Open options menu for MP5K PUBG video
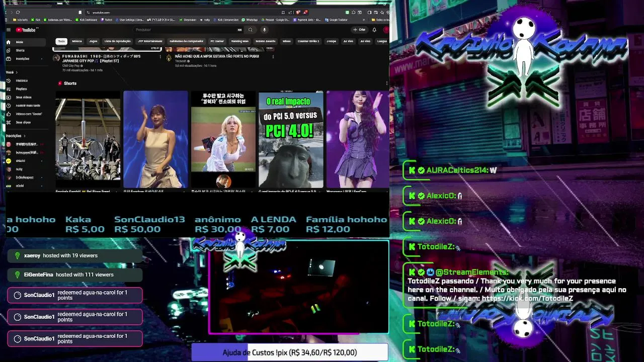Image resolution: width=644 pixels, height=362 pixels. point(273,56)
